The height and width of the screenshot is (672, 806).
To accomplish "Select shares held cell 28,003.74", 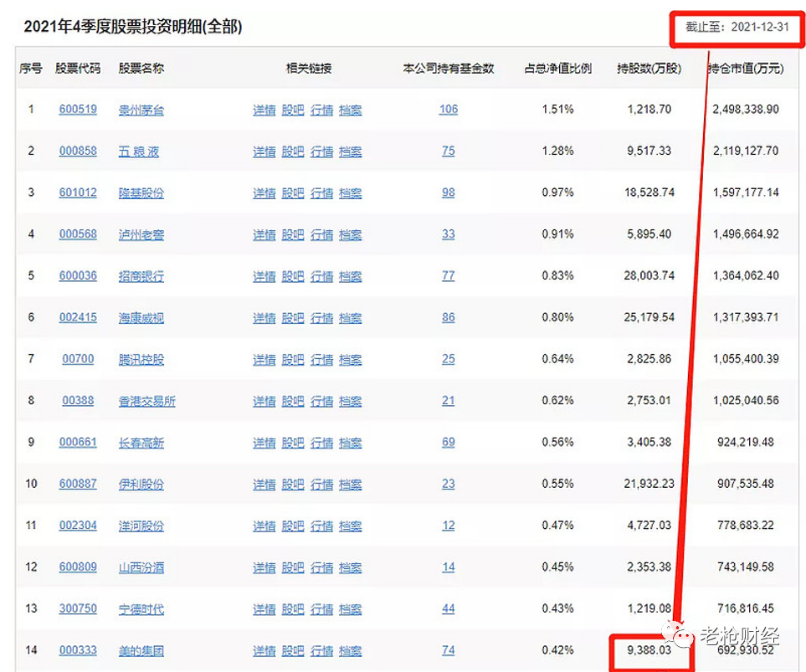I will point(649,276).
